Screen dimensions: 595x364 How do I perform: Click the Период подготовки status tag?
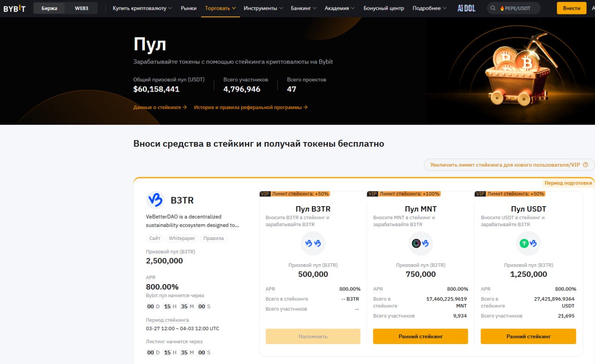click(569, 183)
